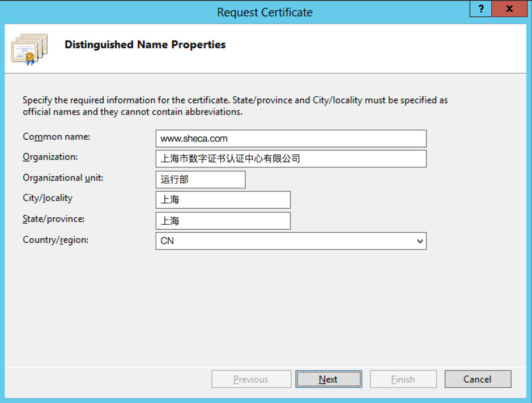
Task: Click the Organization input field
Action: point(291,158)
